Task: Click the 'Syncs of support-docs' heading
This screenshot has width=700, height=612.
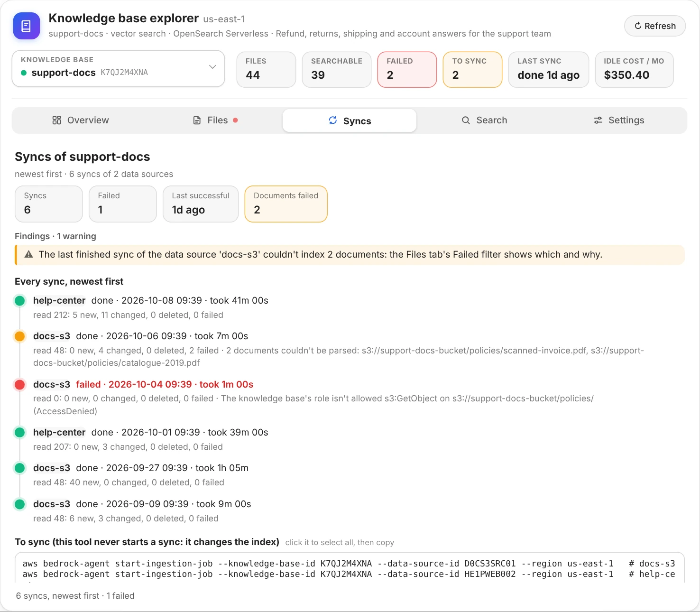Action: tap(83, 157)
